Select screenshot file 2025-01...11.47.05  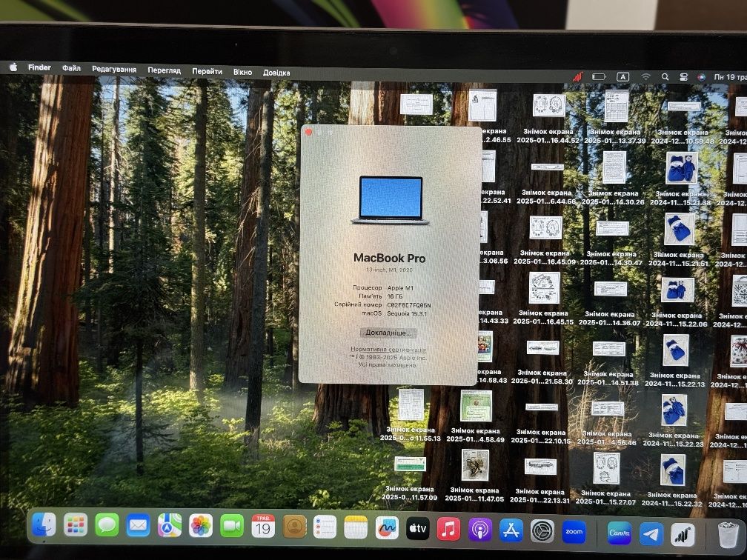(474, 476)
